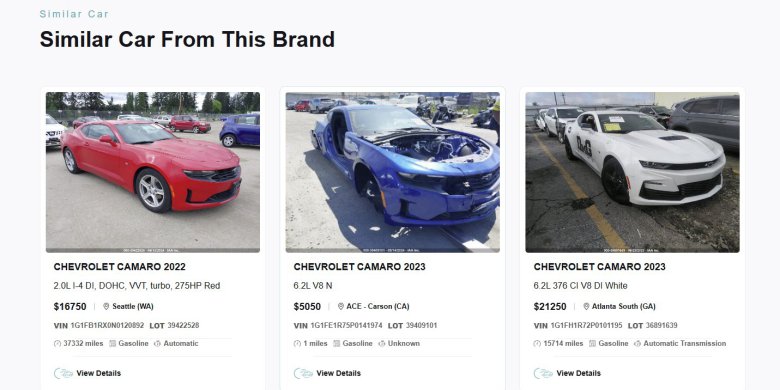Click the location pin icon beside Seattle (WA)
The width and height of the screenshot is (780, 390).
[106, 306]
